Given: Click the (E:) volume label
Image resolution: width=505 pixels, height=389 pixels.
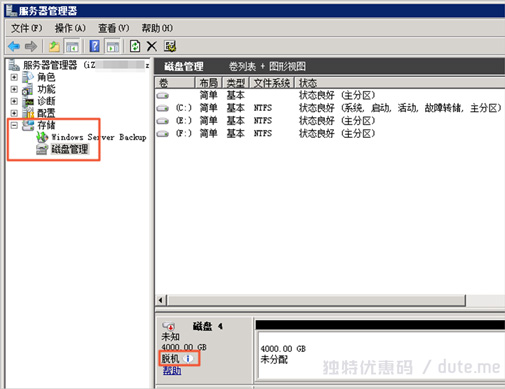Looking at the screenshot, I should pos(184,121).
